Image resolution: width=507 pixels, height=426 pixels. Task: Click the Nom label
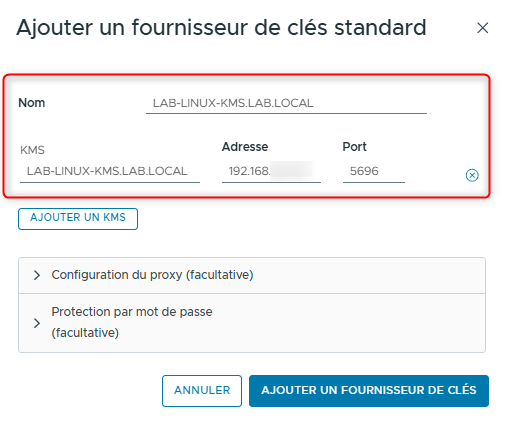click(x=32, y=103)
